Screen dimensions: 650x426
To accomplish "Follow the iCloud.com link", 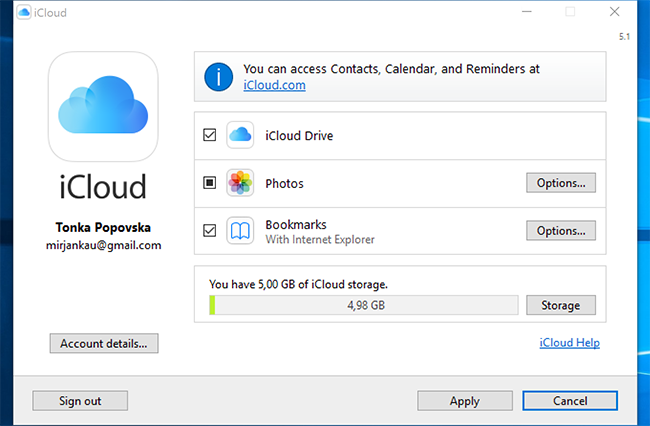I will [x=274, y=86].
